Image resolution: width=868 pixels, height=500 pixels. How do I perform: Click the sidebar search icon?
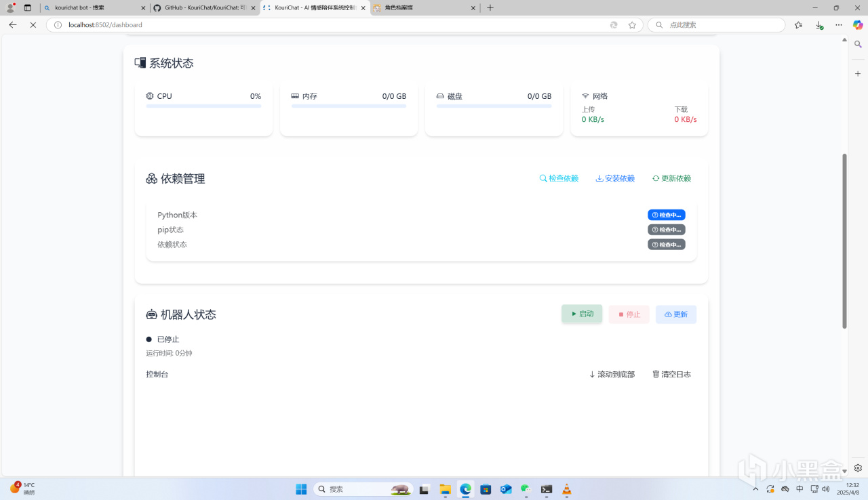pyautogui.click(x=858, y=44)
